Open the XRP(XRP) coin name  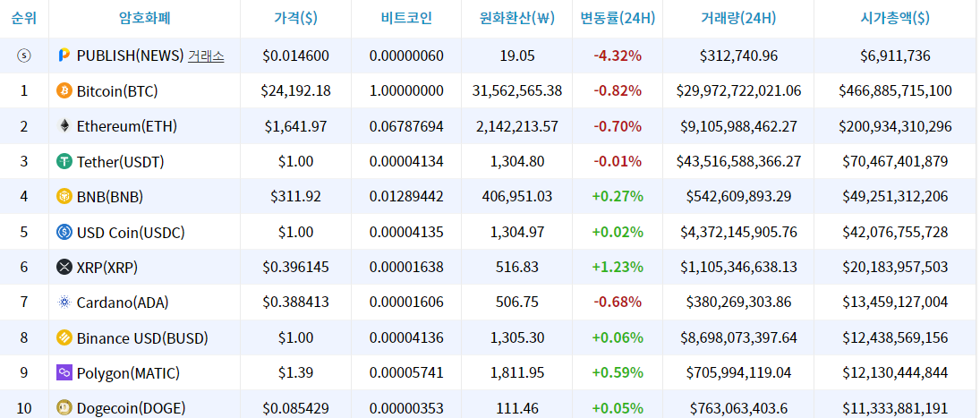tap(107, 268)
